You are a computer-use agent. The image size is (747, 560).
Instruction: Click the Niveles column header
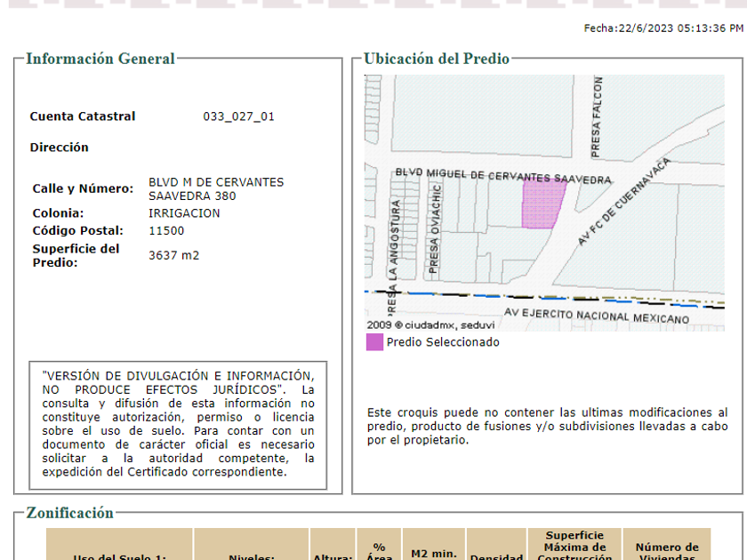point(252,555)
